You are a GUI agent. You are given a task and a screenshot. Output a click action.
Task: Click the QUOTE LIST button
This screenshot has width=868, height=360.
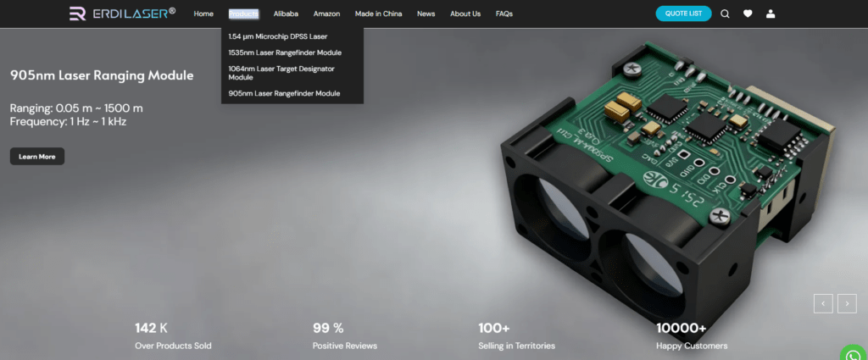[683, 14]
